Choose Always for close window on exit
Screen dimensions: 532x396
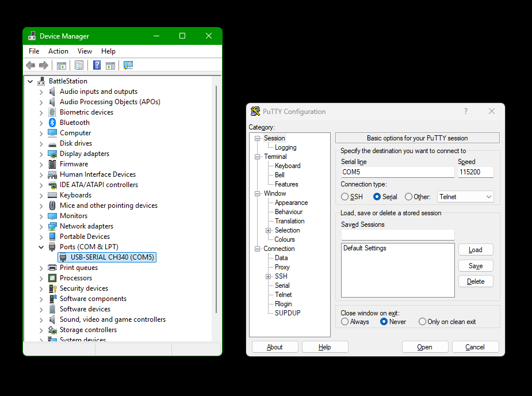pyautogui.click(x=345, y=322)
